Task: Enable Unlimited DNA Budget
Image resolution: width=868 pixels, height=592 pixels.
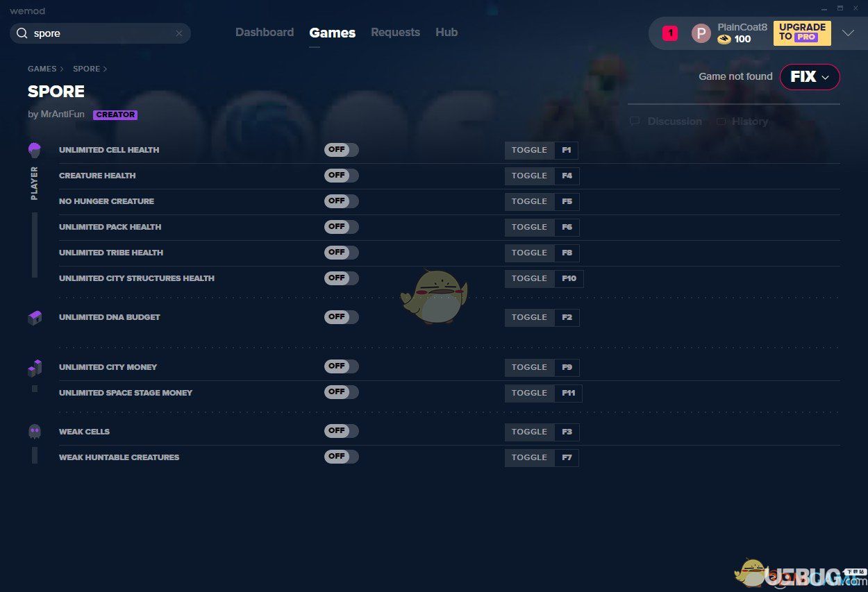Action: [x=341, y=317]
